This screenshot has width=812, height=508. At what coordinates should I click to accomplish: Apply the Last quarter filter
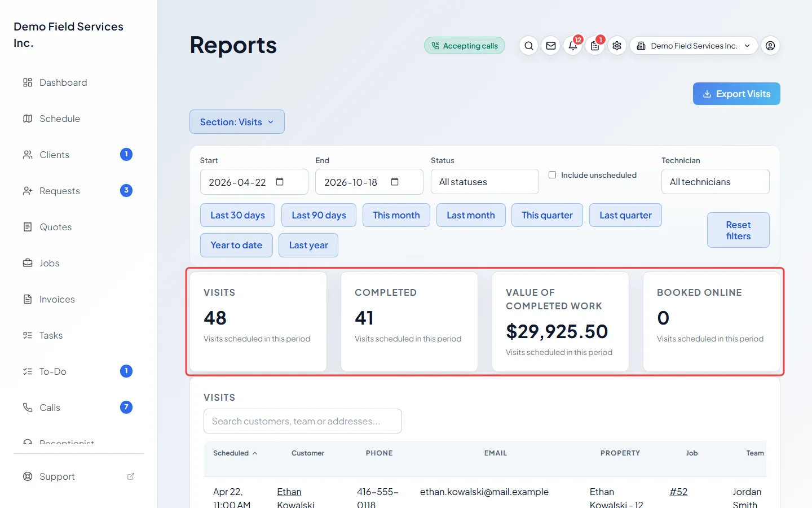[625, 215]
